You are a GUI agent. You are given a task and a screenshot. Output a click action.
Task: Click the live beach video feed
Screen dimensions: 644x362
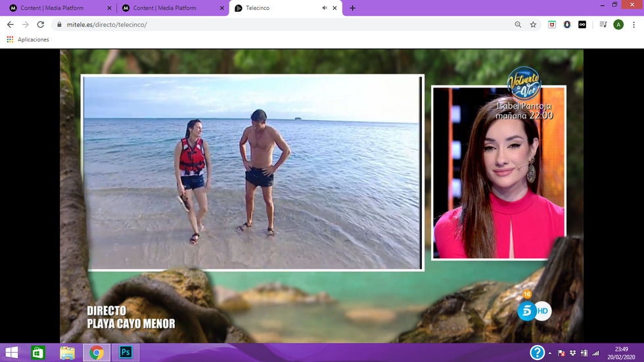tap(252, 172)
